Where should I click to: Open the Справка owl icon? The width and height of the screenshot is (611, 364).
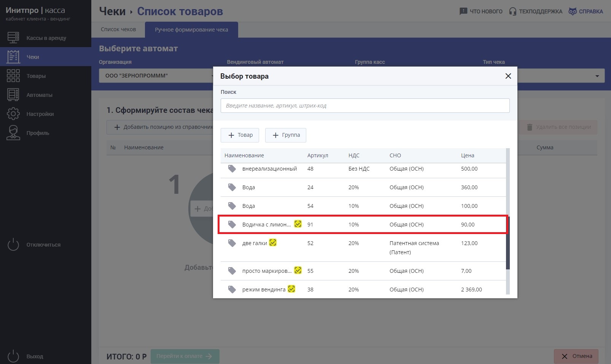click(573, 11)
